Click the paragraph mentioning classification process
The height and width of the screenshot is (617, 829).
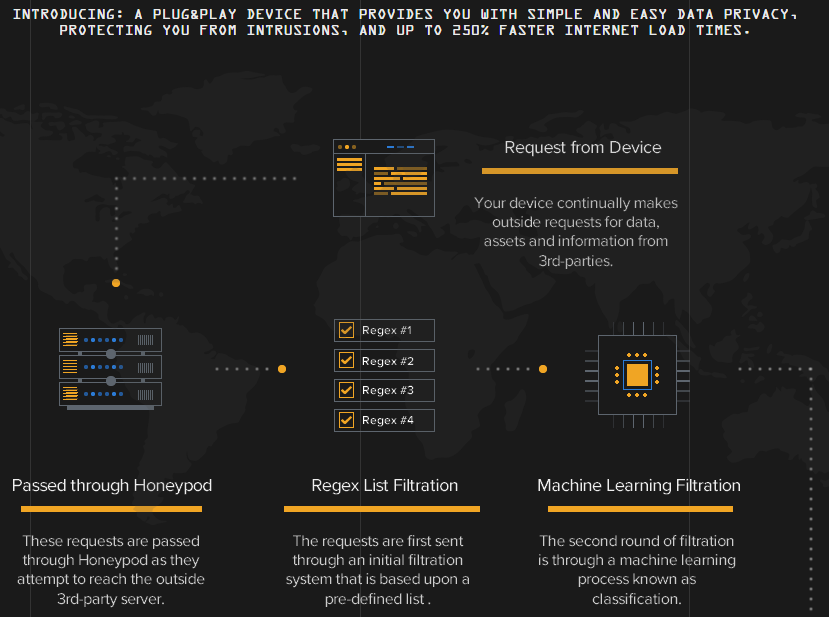(637, 570)
